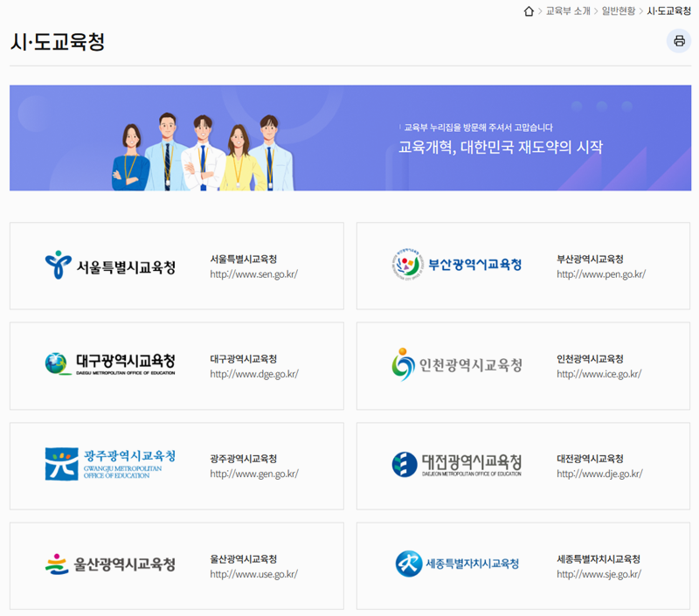Open 일반현황 breadcrumb link
This screenshot has width=699, height=616.
(619, 11)
